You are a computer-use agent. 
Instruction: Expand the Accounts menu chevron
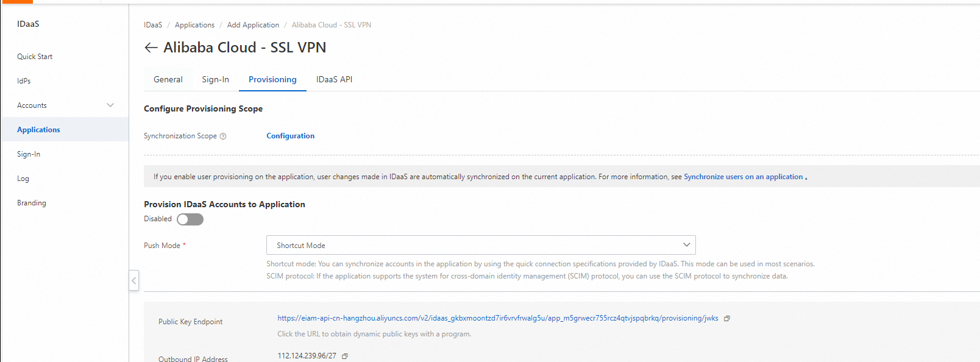point(110,105)
